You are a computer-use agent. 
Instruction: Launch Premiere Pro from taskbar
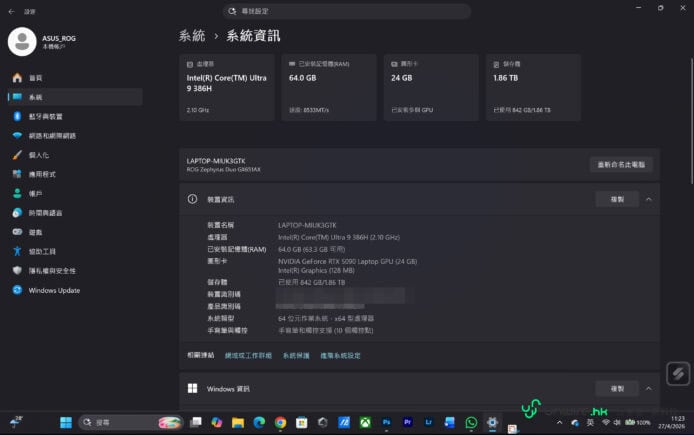coord(408,423)
